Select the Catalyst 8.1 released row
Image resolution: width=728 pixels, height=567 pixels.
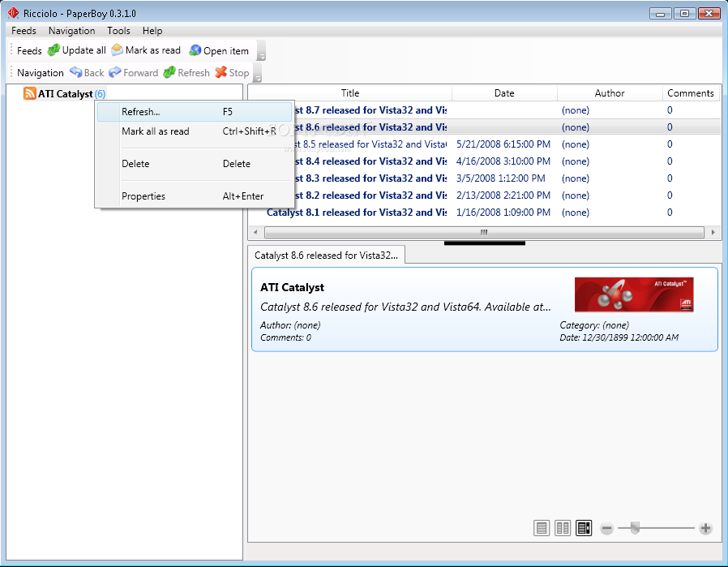pos(484,213)
